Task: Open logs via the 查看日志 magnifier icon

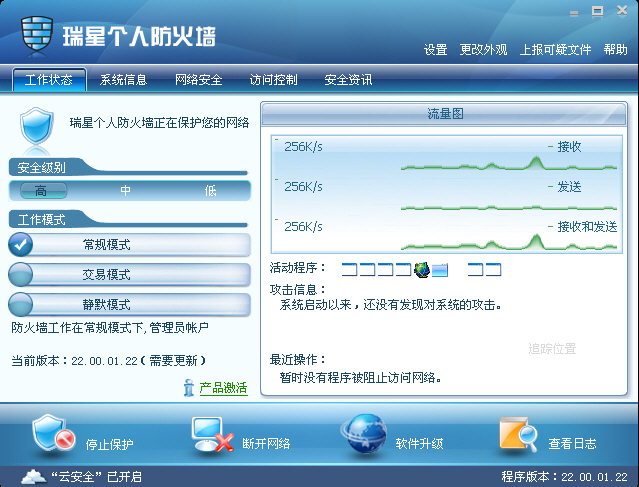Action: pyautogui.click(x=518, y=434)
